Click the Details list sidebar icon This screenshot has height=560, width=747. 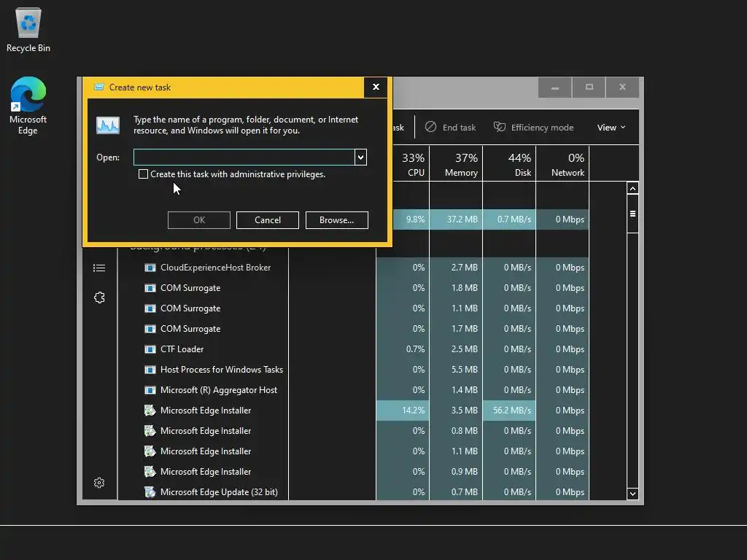pyautogui.click(x=99, y=268)
